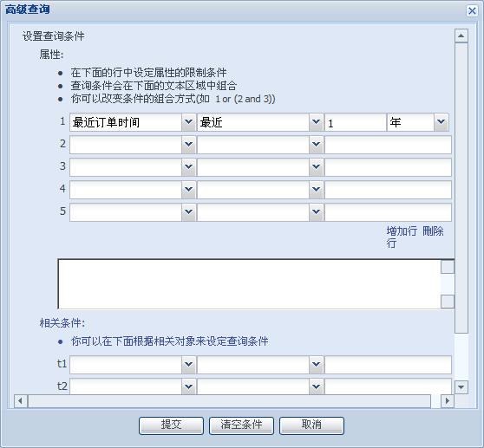Open the 最近订单时间 attribute dropdown in row 1
This screenshot has width=484, height=448.
[188, 122]
